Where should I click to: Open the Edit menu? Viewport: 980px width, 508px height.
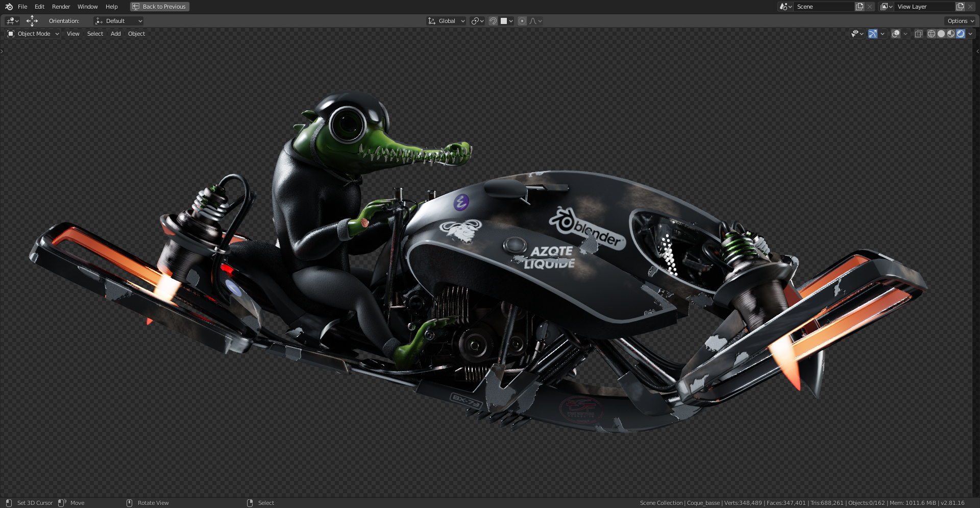tap(39, 7)
